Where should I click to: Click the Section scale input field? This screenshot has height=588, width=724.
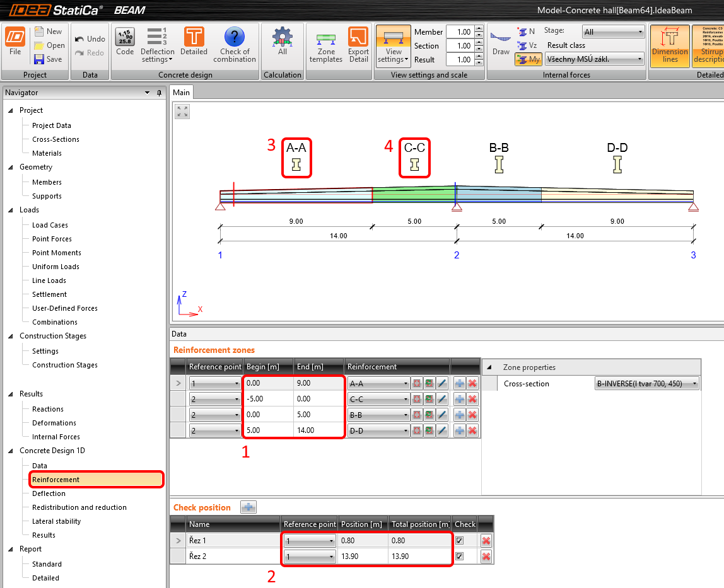click(460, 46)
